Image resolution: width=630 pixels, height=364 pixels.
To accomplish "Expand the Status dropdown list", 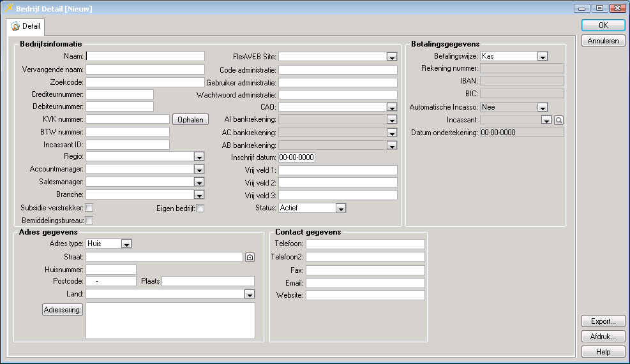I will click(x=341, y=208).
